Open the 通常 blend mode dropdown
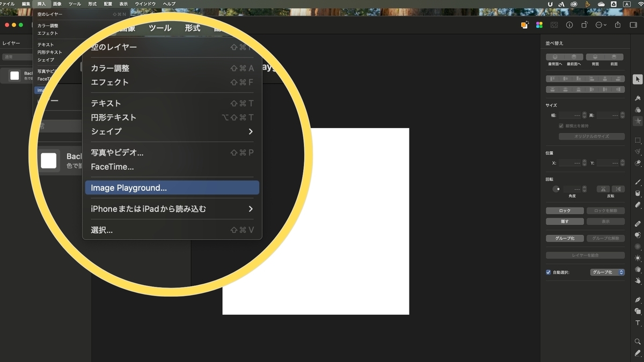Viewport: 644px width, 362px height. coord(18,57)
